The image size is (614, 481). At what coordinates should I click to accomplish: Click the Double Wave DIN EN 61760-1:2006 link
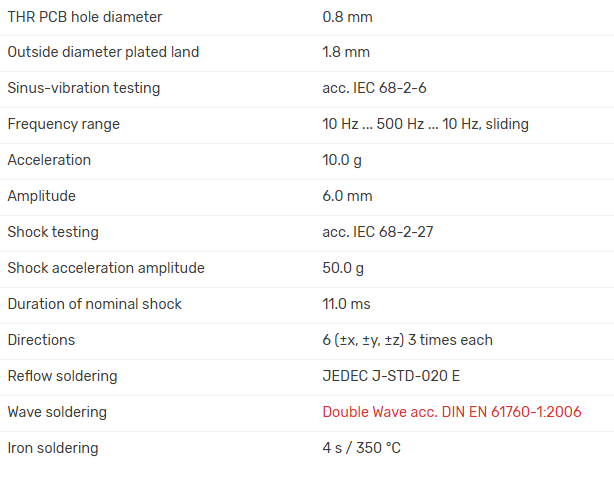[x=451, y=412]
